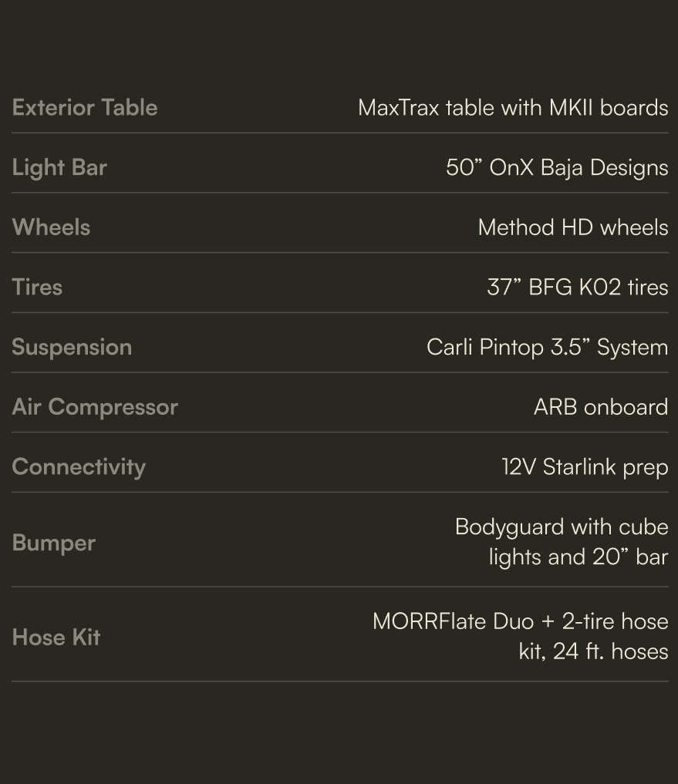Select the Method HD wheels value
This screenshot has height=784, width=678.
tap(573, 227)
